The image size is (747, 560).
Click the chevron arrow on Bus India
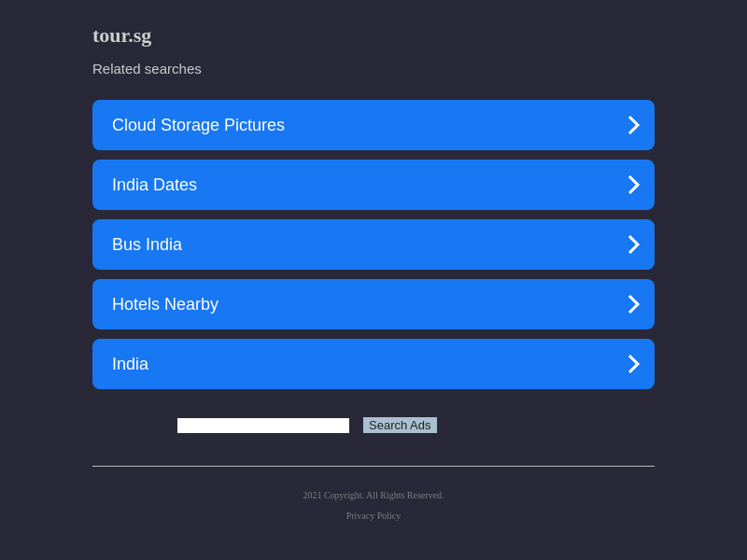point(633,245)
